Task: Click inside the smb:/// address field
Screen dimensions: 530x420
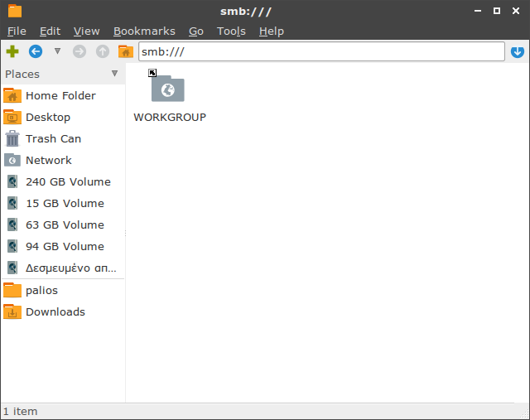Action: pos(321,51)
